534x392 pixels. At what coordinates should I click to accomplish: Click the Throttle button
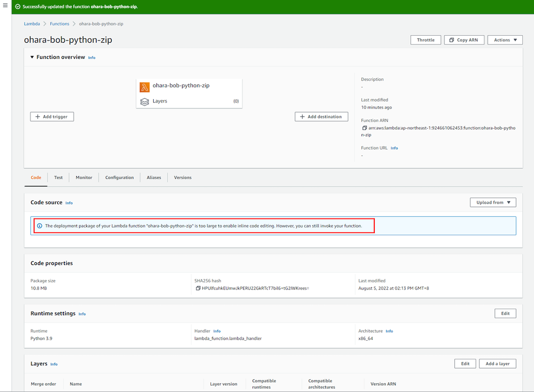pyautogui.click(x=425, y=40)
